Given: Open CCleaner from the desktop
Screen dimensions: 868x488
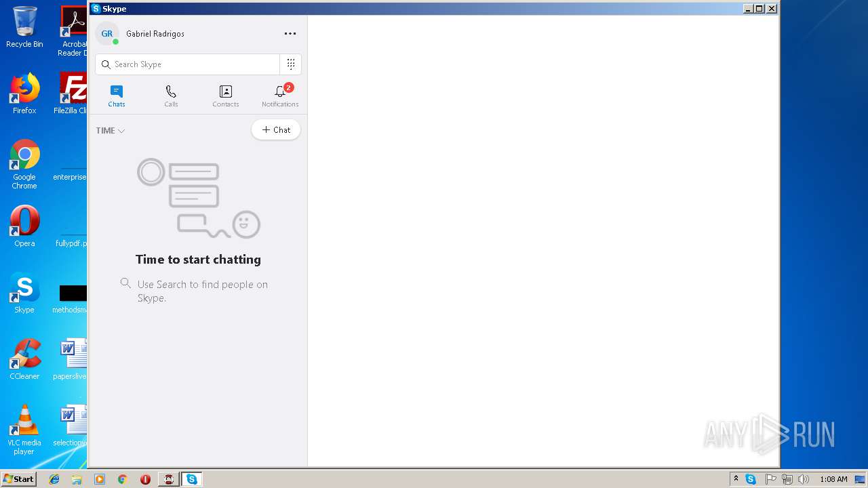Looking at the screenshot, I should (x=24, y=359).
